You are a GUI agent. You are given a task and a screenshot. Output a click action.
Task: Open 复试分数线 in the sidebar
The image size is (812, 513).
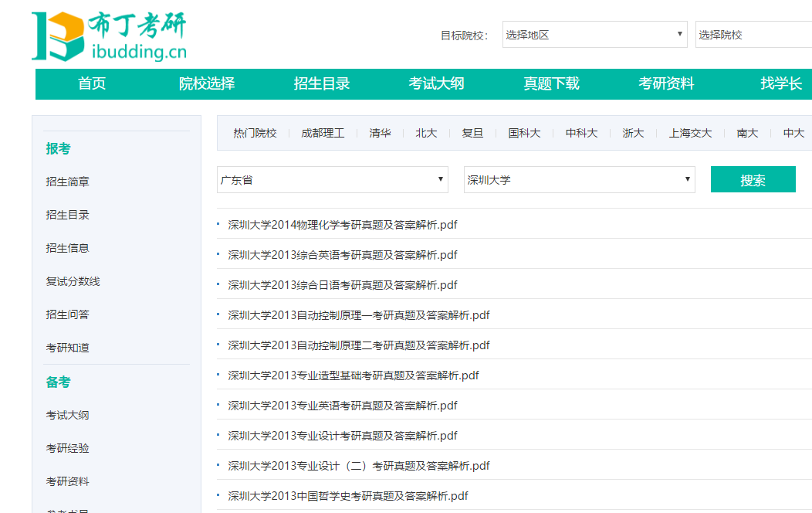[73, 281]
